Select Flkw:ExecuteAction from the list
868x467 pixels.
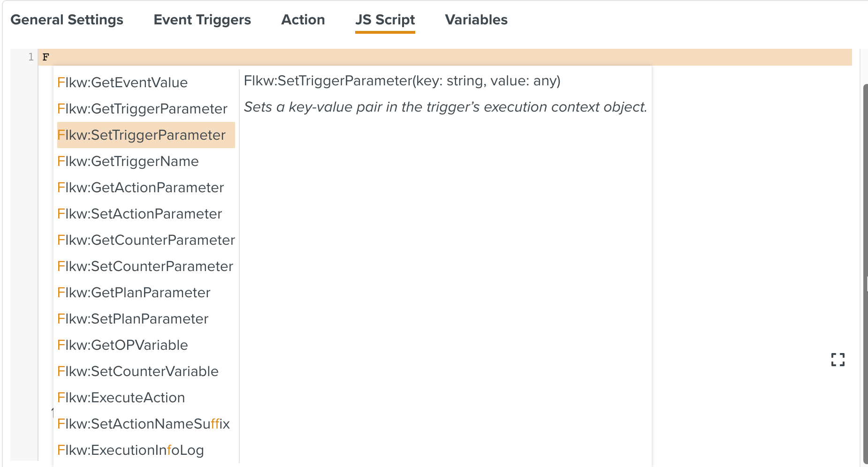(x=121, y=398)
